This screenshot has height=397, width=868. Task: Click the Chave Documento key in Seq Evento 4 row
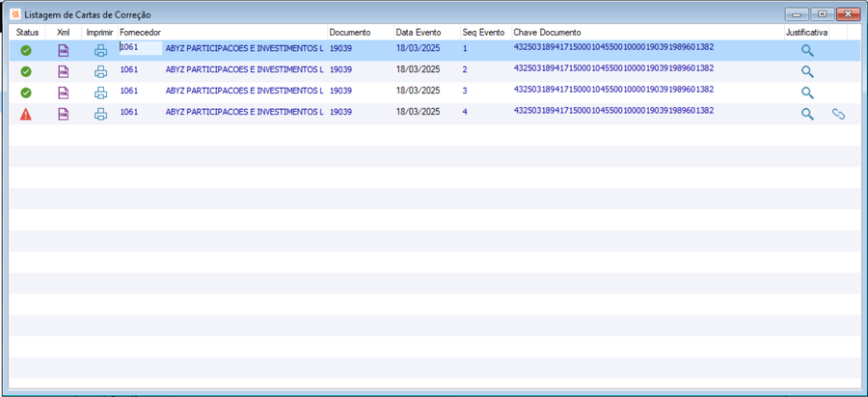click(613, 110)
